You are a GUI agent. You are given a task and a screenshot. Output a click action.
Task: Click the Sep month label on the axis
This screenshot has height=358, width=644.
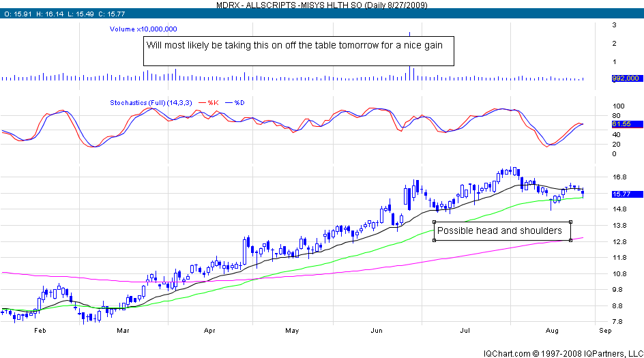click(x=605, y=331)
